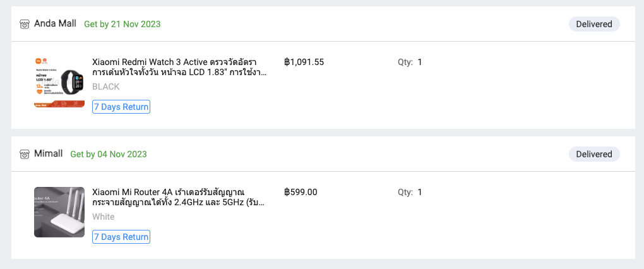Viewport: 644px width, 269px height.
Task: Open the Xiaomi Mi Router 4A thumbnail
Action: 59,212
